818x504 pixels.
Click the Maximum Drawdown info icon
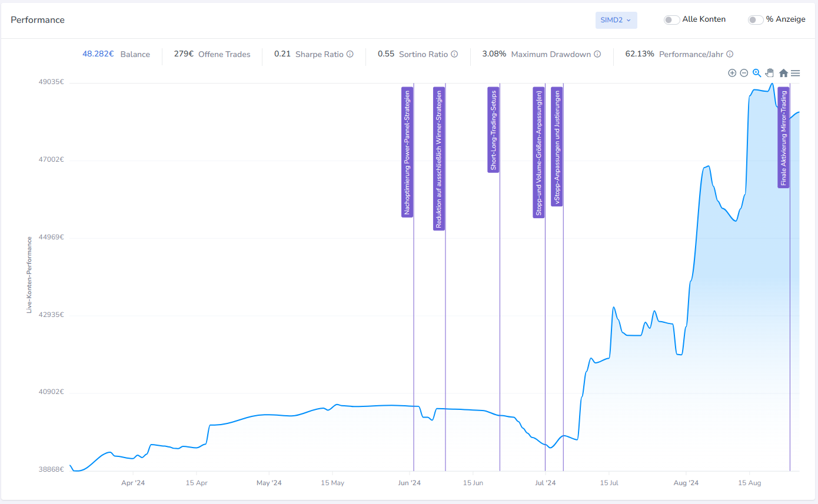click(597, 54)
